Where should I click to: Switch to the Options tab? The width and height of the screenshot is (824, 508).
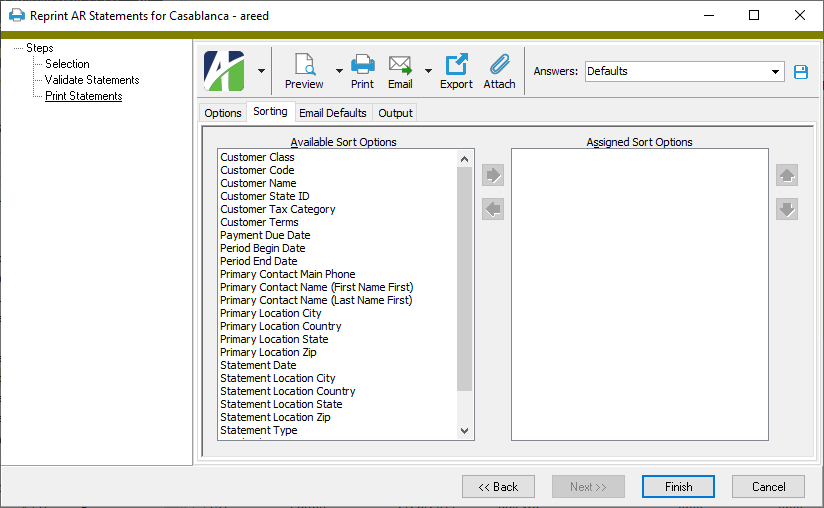(x=223, y=113)
